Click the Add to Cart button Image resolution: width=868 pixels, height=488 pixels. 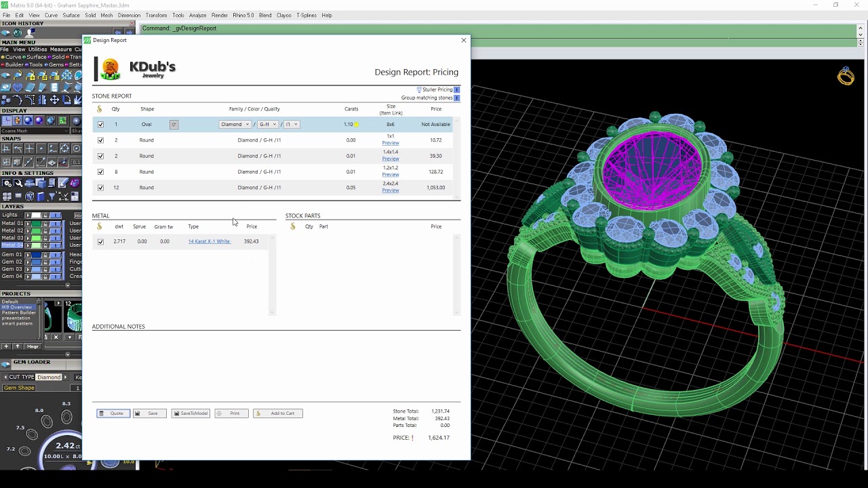(x=278, y=413)
